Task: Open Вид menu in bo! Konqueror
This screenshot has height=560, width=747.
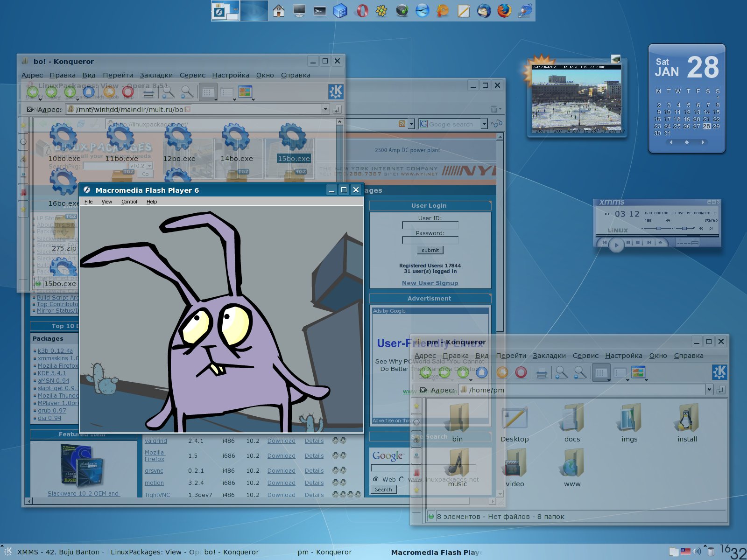Action: pyautogui.click(x=89, y=75)
